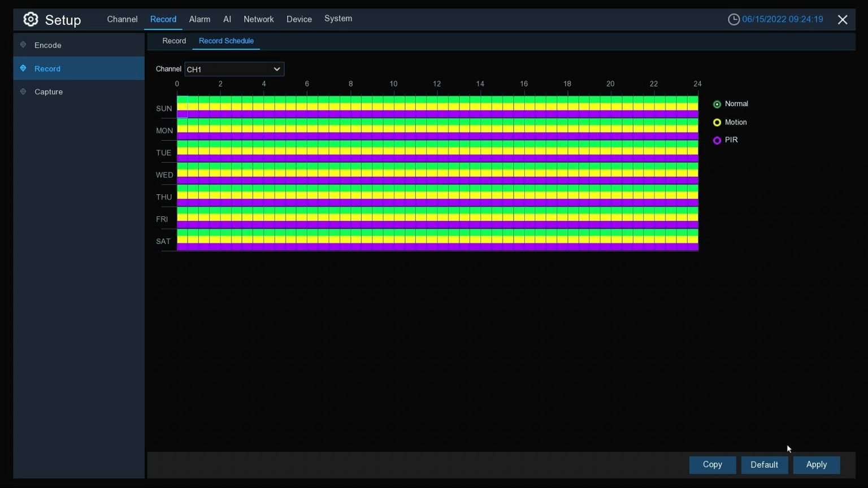Open the Device menu tab
The height and width of the screenshot is (488, 868).
click(299, 19)
